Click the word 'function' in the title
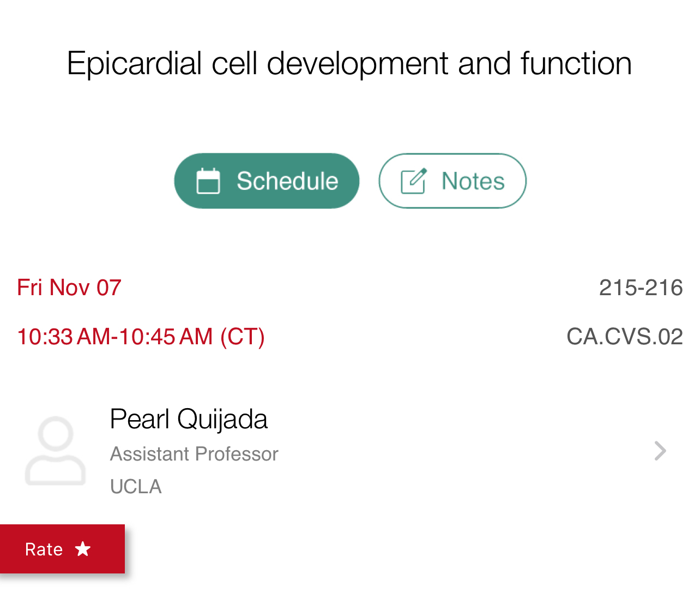This screenshot has width=700, height=592. pyautogui.click(x=576, y=63)
